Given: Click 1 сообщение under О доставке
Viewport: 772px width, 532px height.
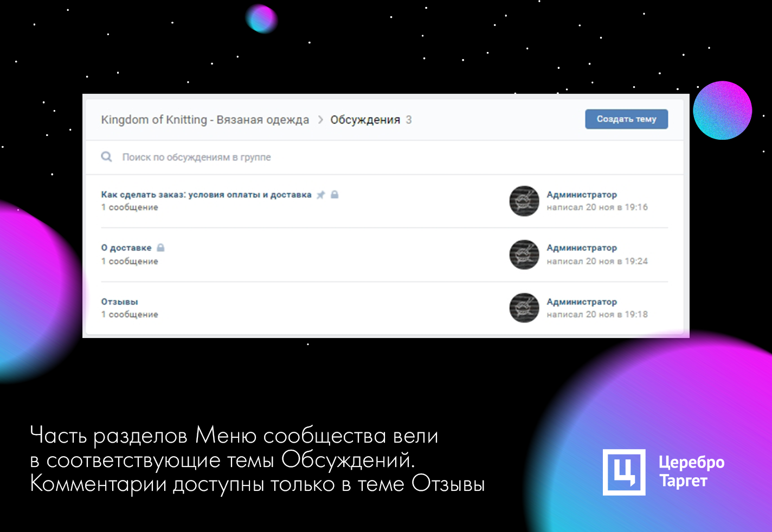Looking at the screenshot, I should 130,261.
